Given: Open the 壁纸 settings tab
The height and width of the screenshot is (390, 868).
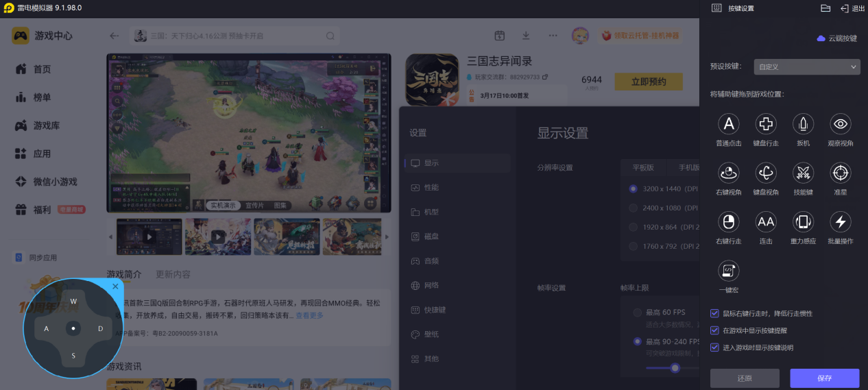Looking at the screenshot, I should (457, 334).
